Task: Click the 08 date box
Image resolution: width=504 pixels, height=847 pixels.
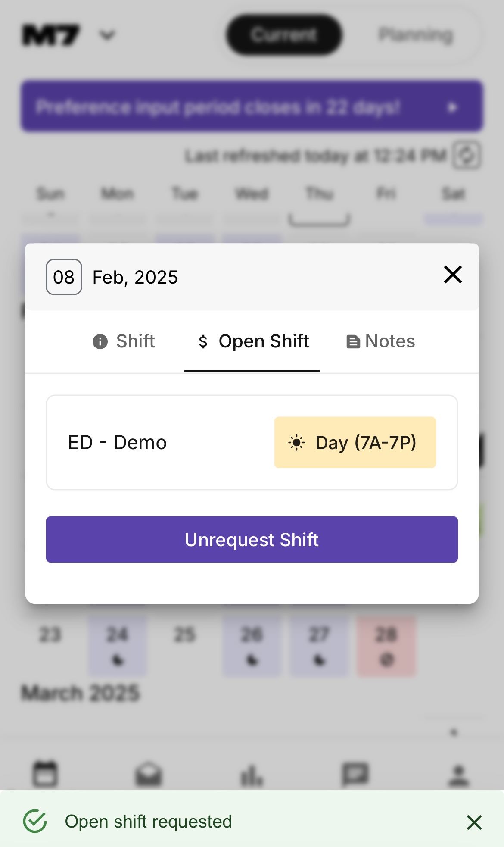Action: click(64, 277)
